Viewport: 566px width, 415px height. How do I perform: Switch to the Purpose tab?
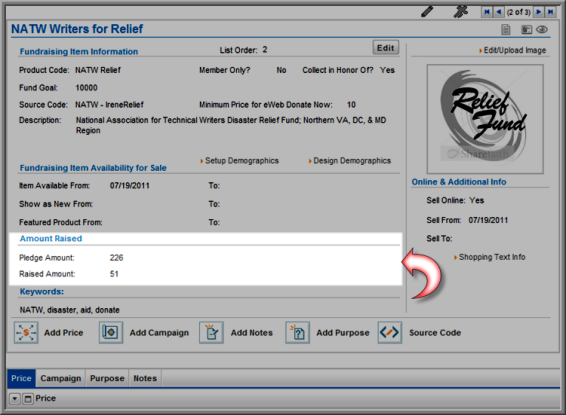tap(107, 378)
